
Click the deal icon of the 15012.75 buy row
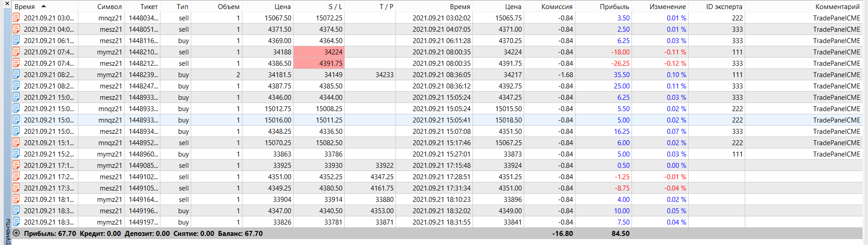click(16, 108)
